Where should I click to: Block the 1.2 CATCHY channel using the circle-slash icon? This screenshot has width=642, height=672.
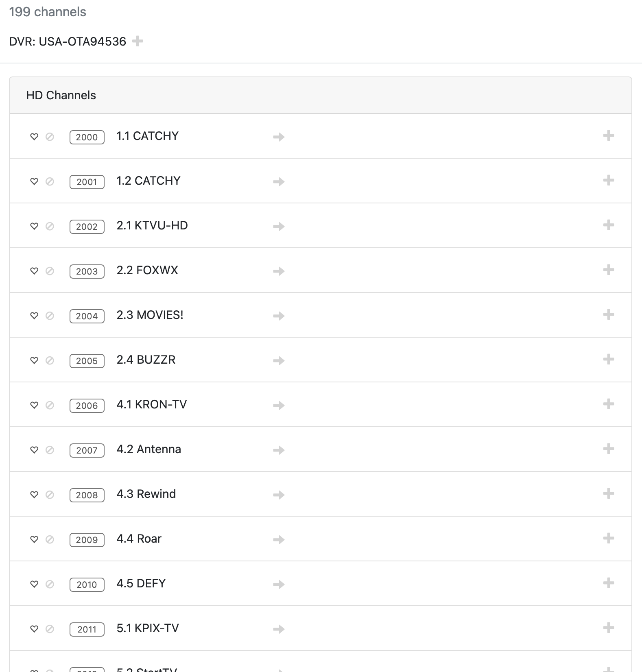click(50, 181)
